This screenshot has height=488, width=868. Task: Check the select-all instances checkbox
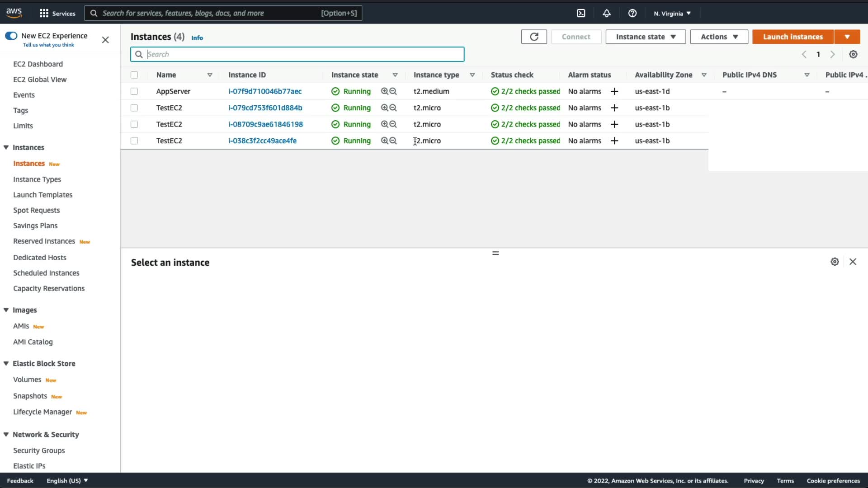(134, 75)
